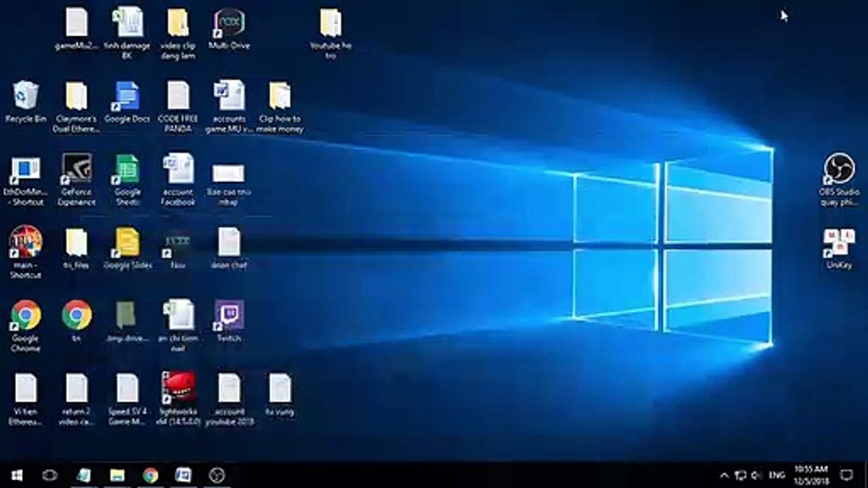Open Chrome from the taskbar
The width and height of the screenshot is (868, 488).
(151, 475)
